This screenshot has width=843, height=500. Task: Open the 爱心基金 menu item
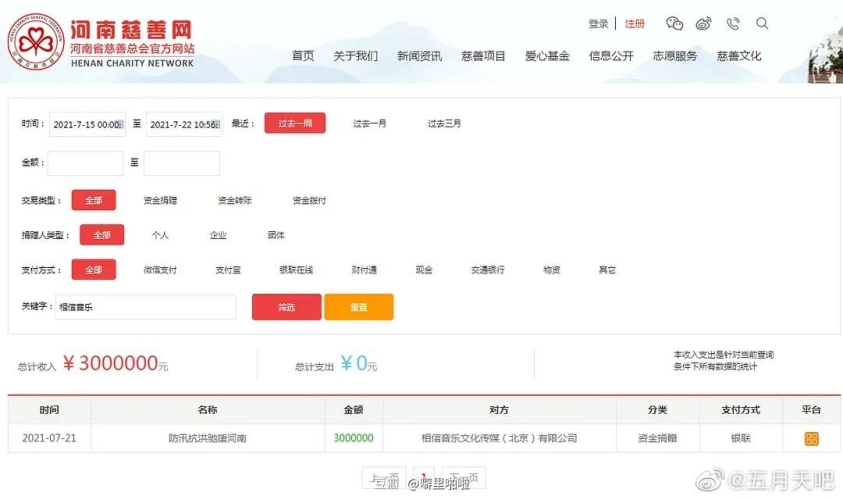[x=547, y=56]
